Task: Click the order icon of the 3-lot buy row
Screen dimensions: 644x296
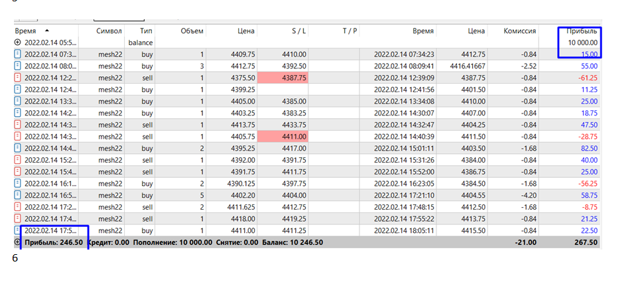Action: pos(17,66)
